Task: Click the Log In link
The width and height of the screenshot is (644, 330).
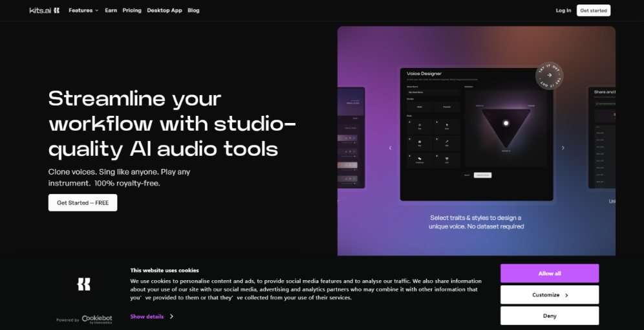Action: (x=563, y=10)
